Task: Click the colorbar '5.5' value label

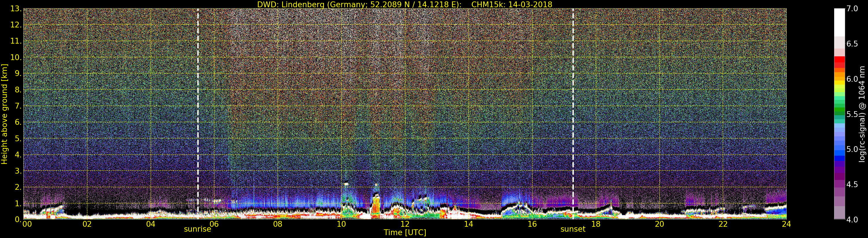Action: click(852, 114)
